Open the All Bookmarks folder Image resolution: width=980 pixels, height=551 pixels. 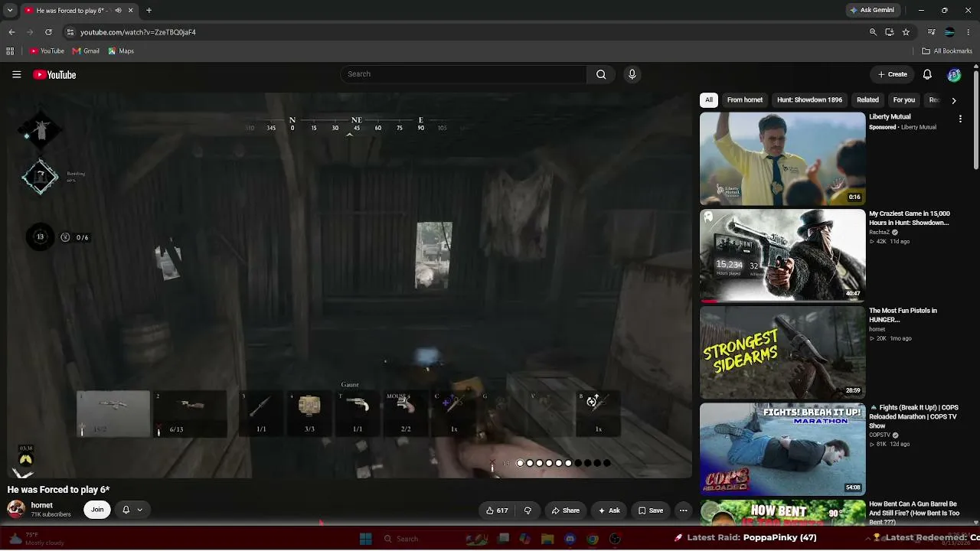coord(947,51)
